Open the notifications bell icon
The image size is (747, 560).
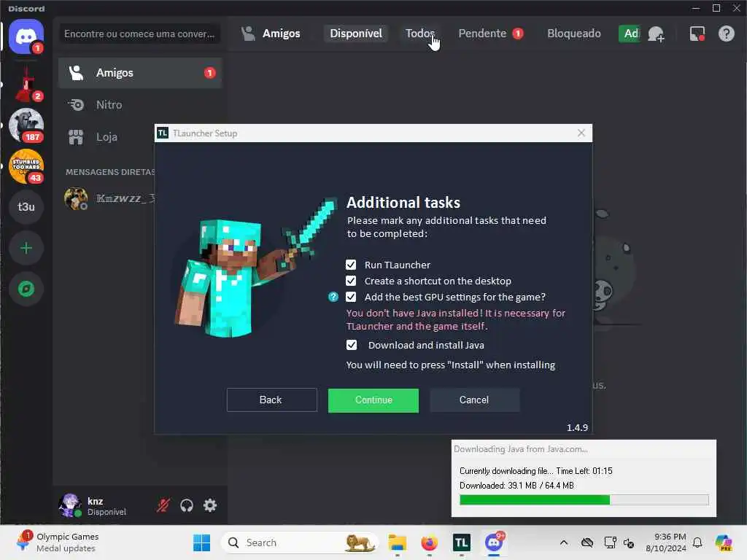pos(697,542)
